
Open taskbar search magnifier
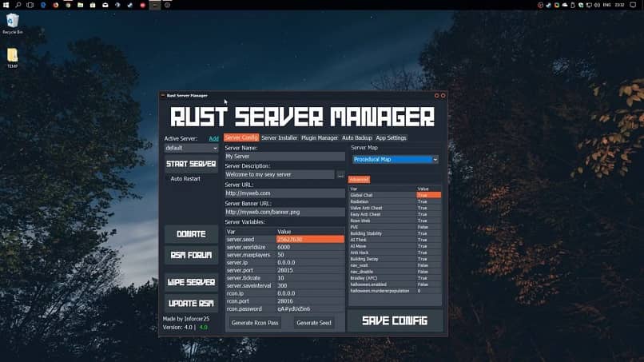pos(18,5)
